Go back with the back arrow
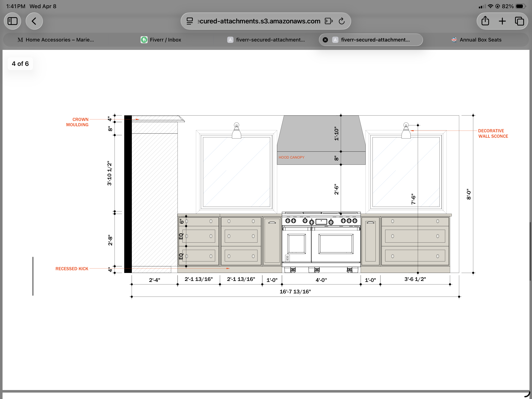 pos(34,21)
